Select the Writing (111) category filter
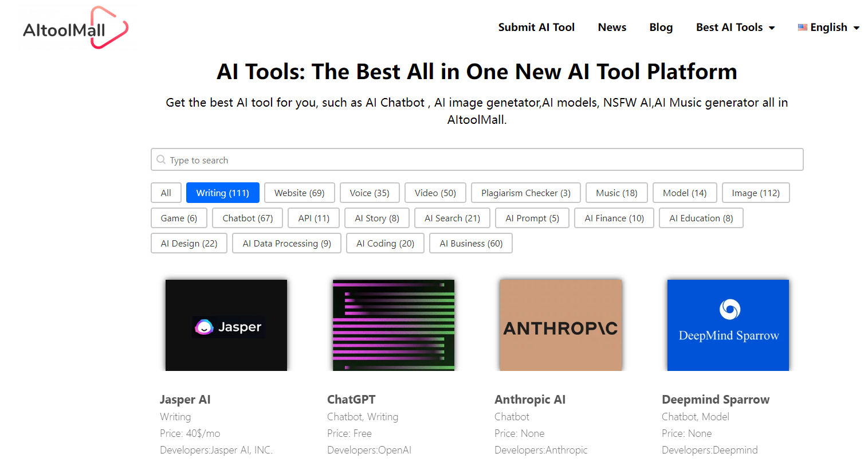The image size is (868, 473). coord(222,193)
